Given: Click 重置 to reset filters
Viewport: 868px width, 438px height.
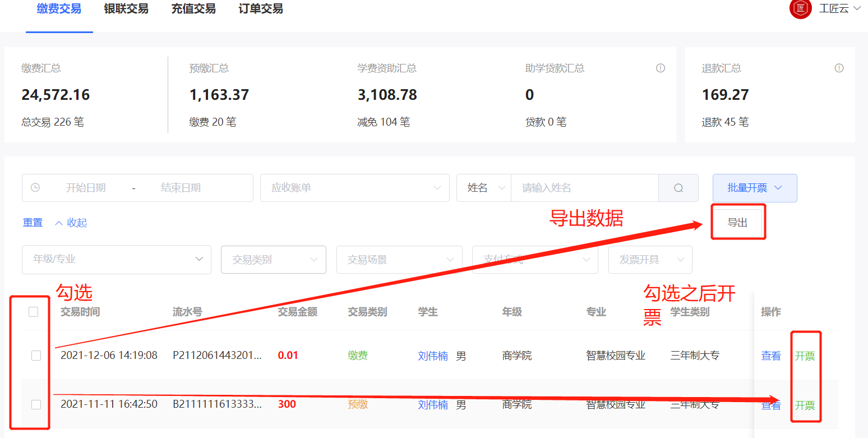Looking at the screenshot, I should [33, 223].
